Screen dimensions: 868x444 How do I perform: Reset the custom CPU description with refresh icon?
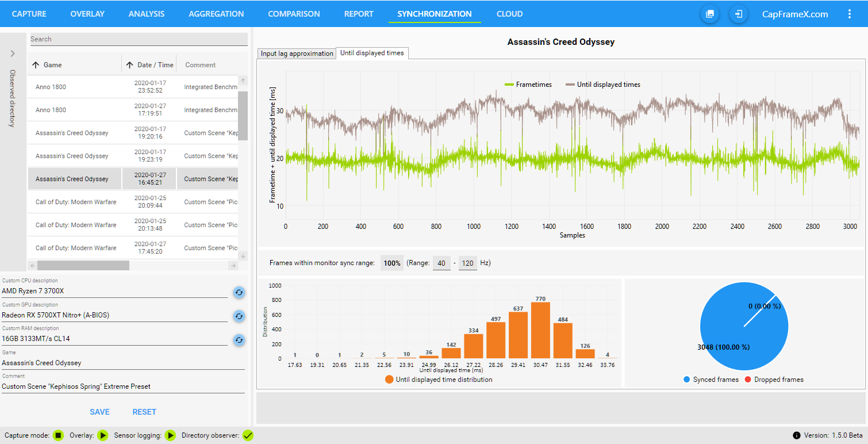click(x=239, y=293)
